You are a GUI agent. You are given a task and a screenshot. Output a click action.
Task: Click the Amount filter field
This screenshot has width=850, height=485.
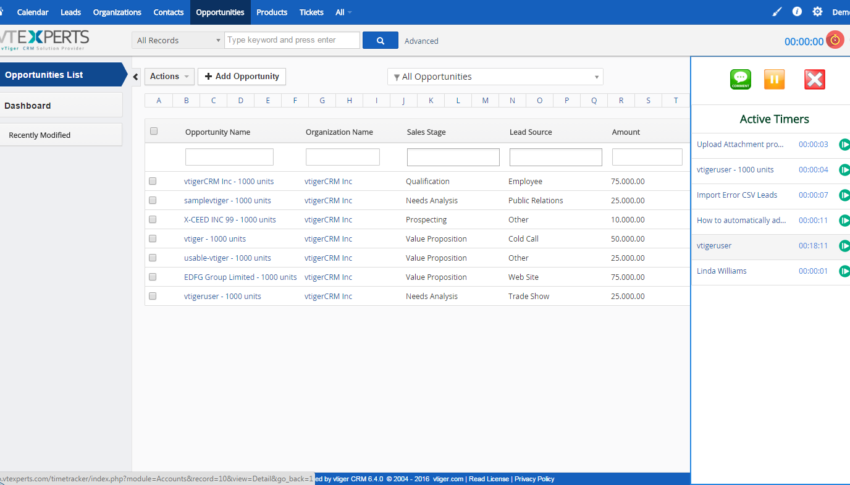pos(647,157)
